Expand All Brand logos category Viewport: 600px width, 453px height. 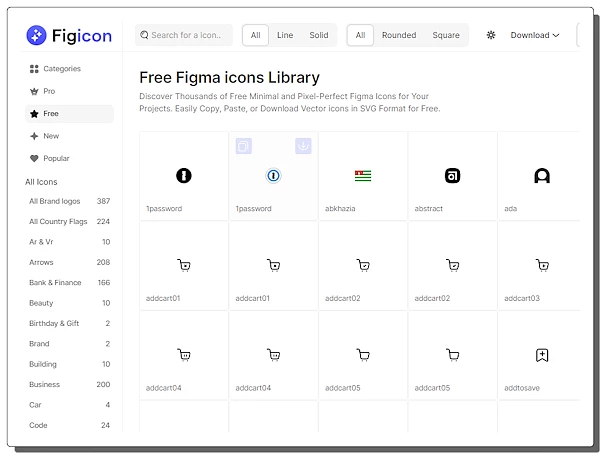tap(55, 201)
